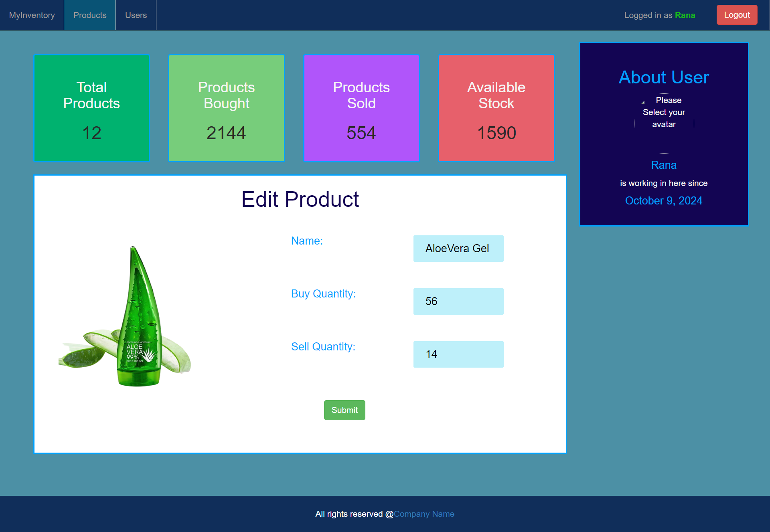
Task: Click the 'Sell Quantity:' label
Action: point(323,347)
